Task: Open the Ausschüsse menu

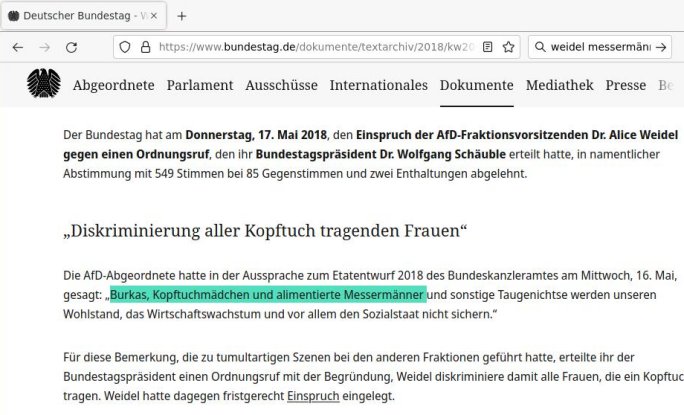Action: point(281,85)
